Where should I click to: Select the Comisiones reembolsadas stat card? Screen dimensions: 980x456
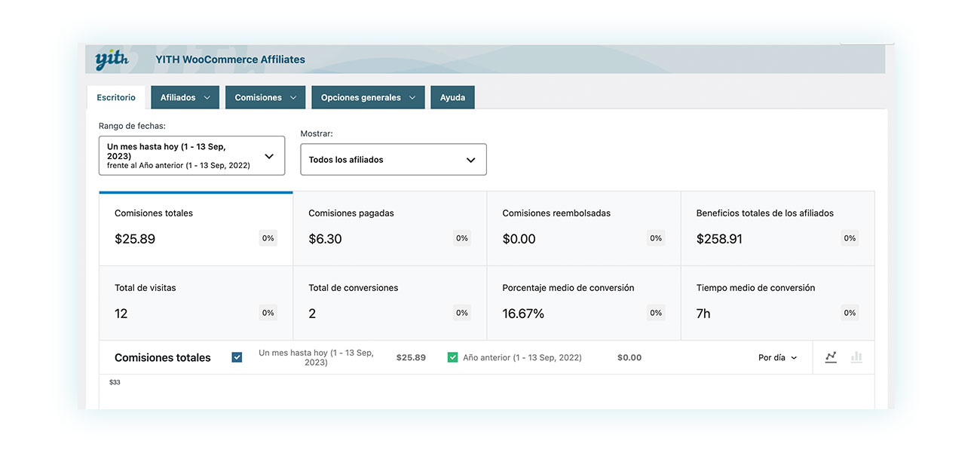[x=583, y=228]
